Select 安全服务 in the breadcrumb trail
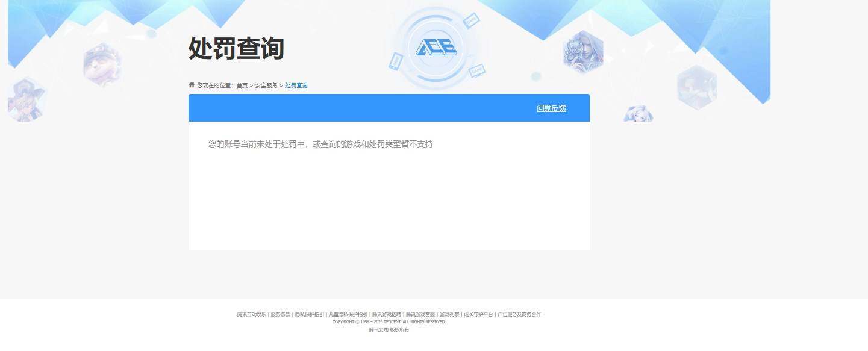 [x=266, y=85]
